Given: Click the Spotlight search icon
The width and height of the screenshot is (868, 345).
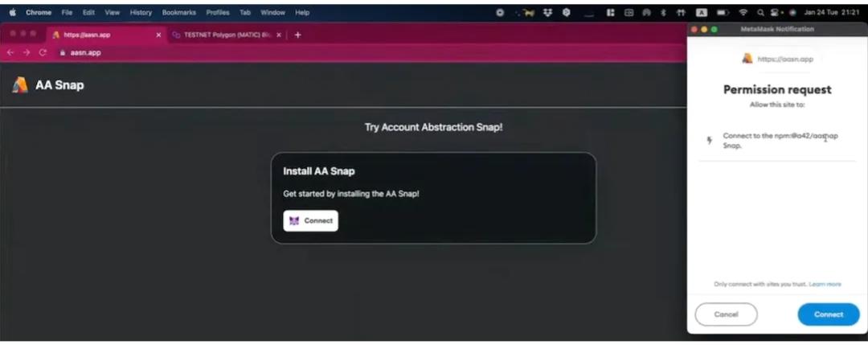Looking at the screenshot, I should coord(760,12).
